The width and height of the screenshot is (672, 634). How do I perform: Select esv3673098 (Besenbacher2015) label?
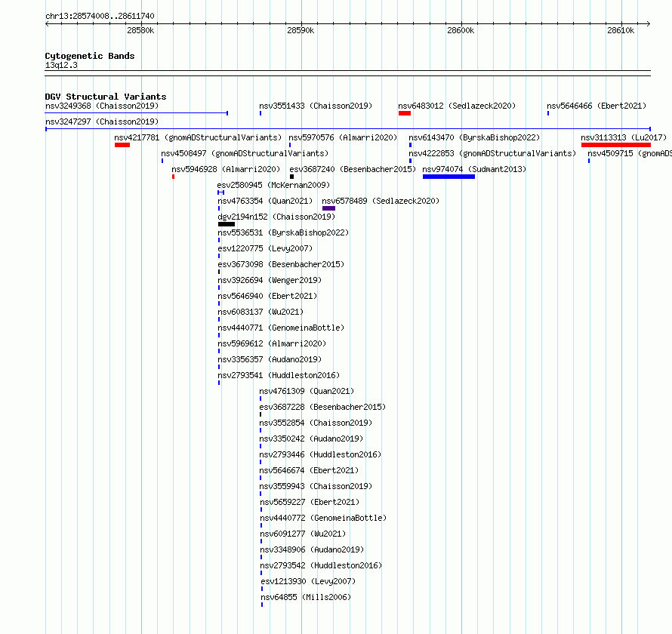(281, 264)
